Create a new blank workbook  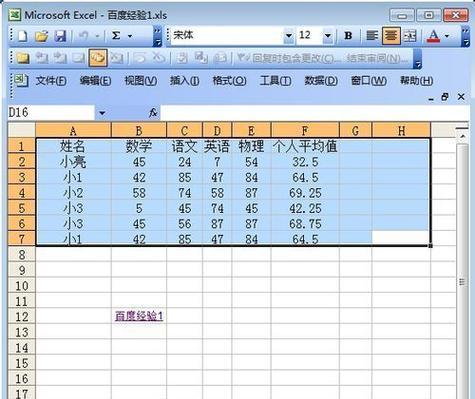(x=22, y=35)
